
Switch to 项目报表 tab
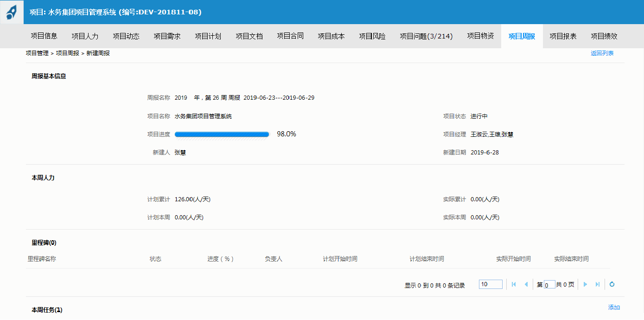(563, 36)
